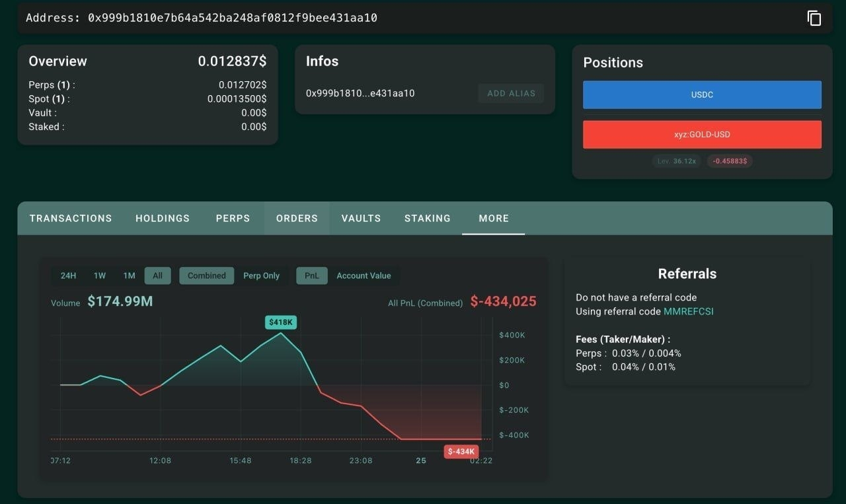
Task: Select the blue USDC position bar
Action: coord(702,94)
